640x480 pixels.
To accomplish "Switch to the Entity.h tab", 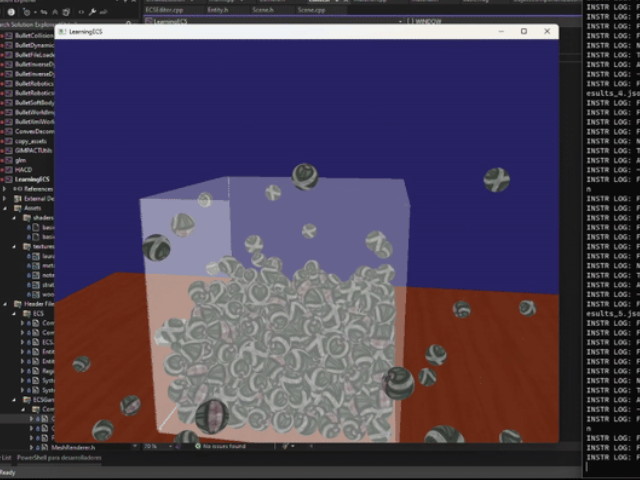I will tap(218, 8).
